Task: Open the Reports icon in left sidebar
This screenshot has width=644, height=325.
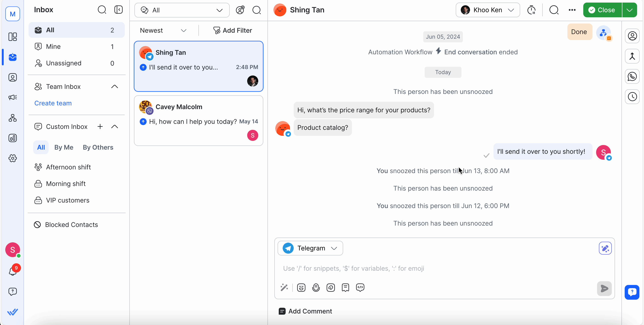Action: click(12, 138)
